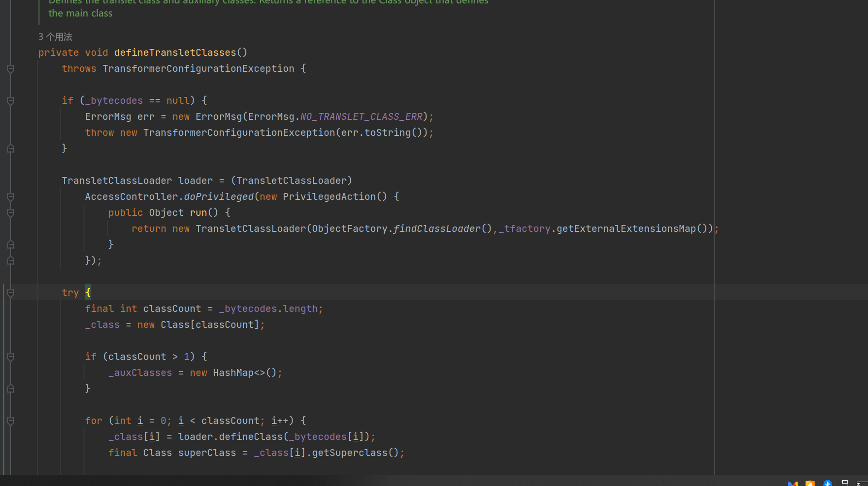Screen dimensions: 868x486
Task: Click 'the main class' doc comment text
Action: 81,13
